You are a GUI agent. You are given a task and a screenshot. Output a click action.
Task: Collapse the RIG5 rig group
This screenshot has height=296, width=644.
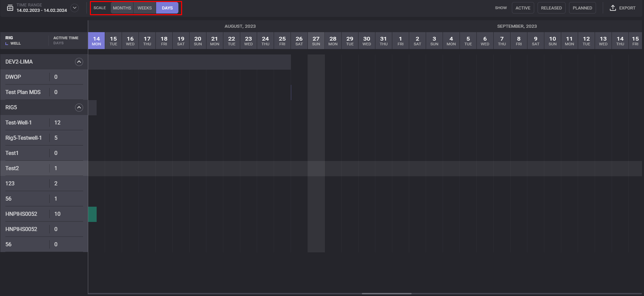79,108
